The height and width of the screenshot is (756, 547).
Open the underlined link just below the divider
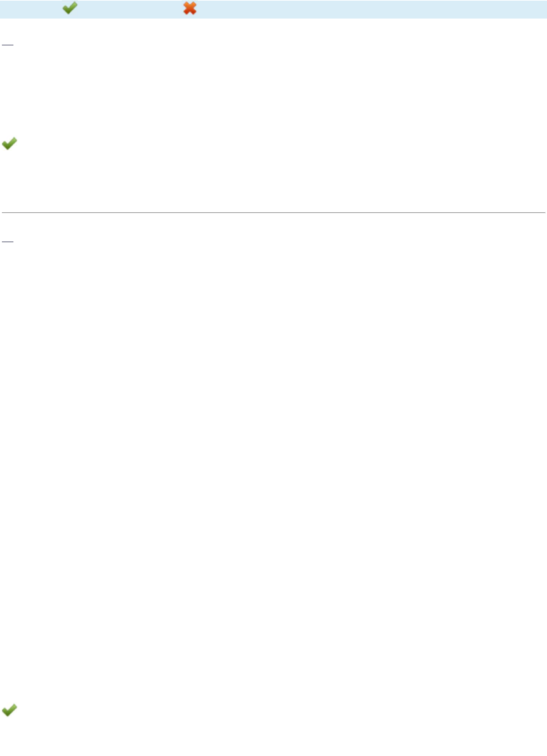coord(8,242)
